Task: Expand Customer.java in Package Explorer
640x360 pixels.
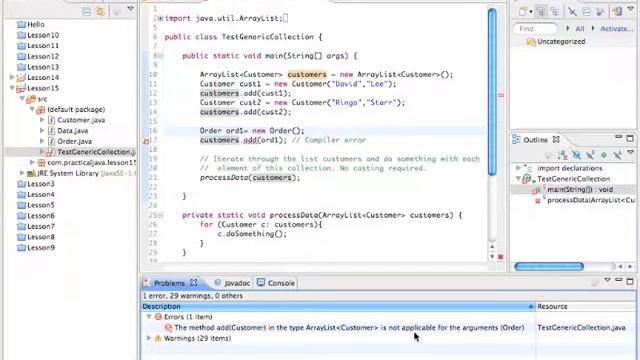Action: coord(42,120)
